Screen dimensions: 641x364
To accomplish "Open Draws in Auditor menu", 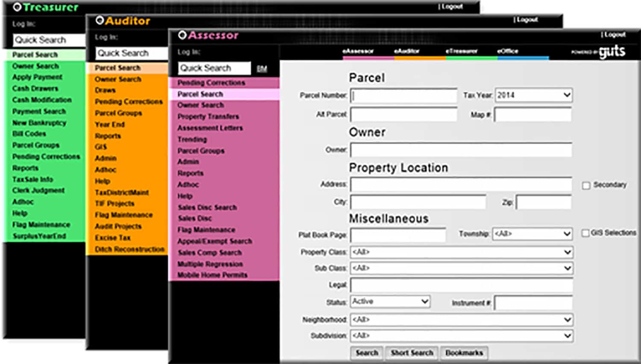I will coord(105,91).
